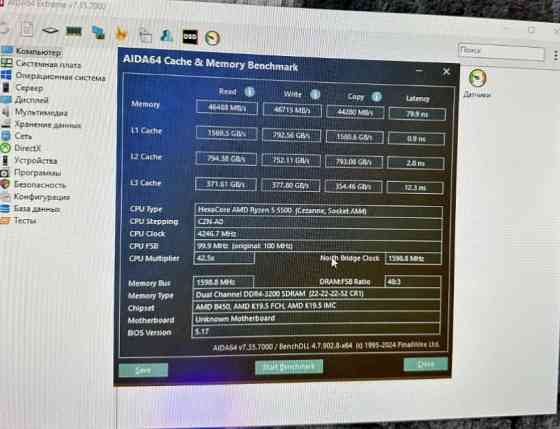Focus the search input field
Image resolution: width=560 pixels, height=429 pixels.
coord(501,53)
